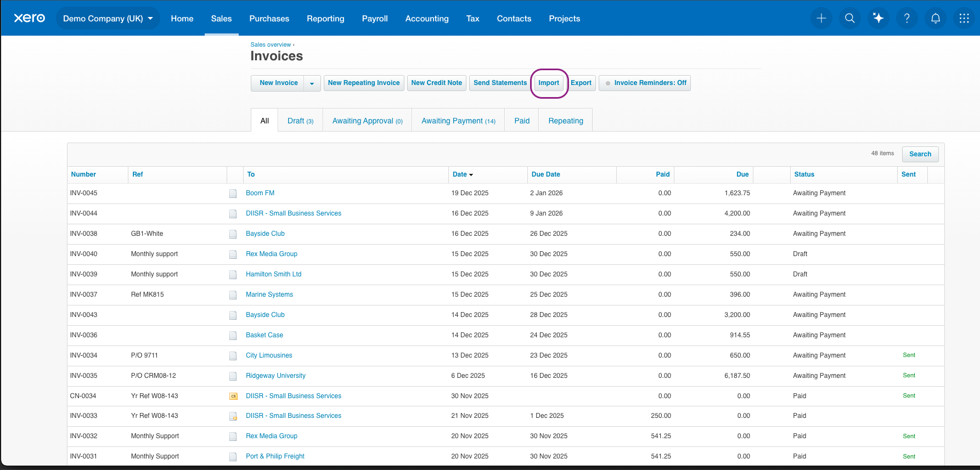
Task: Switch to the Awaiting Approval tab
Action: click(368, 121)
